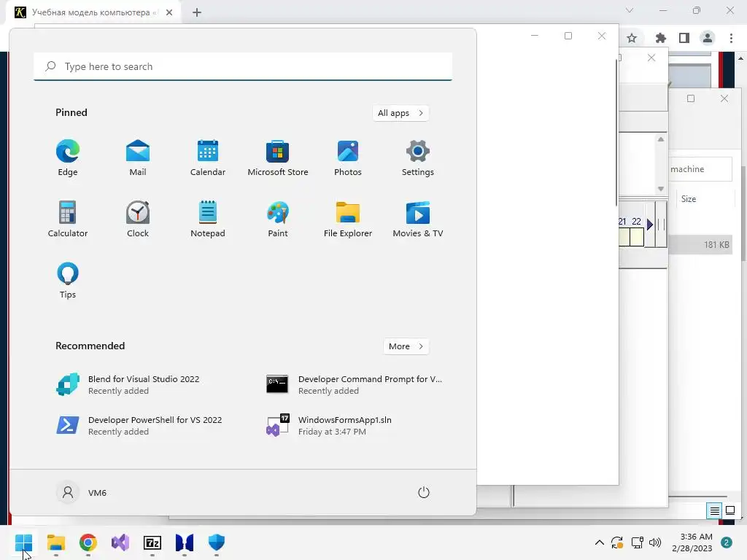
Task: Open Paint
Action: click(x=278, y=219)
